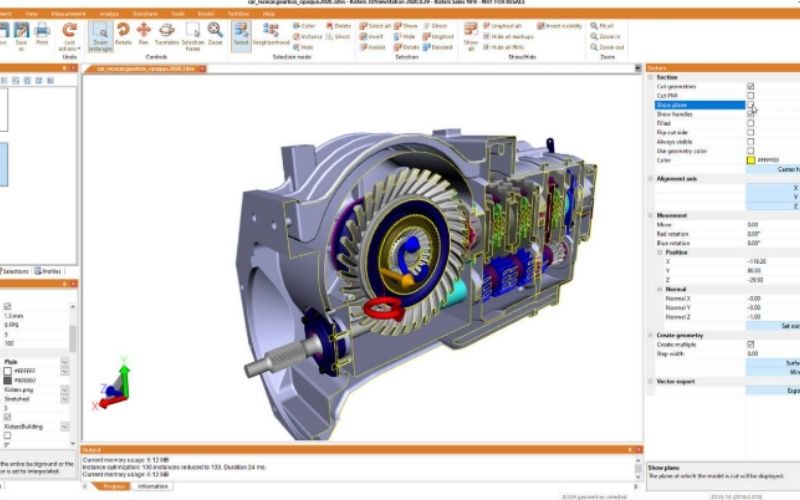The width and height of the screenshot is (800, 500).
Task: Click Invert visibility
Action: (559, 26)
